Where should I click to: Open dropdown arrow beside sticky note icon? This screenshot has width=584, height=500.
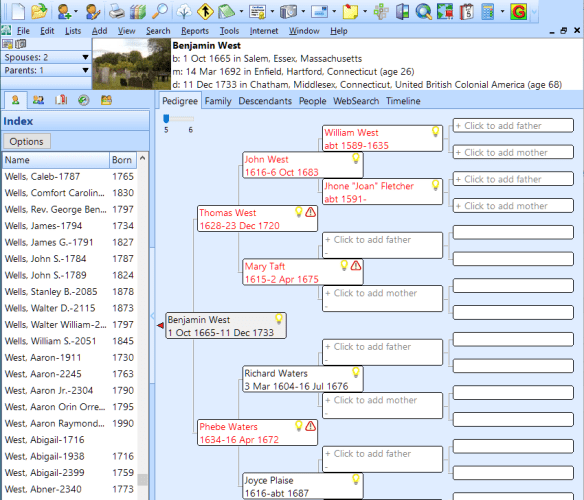tap(365, 11)
